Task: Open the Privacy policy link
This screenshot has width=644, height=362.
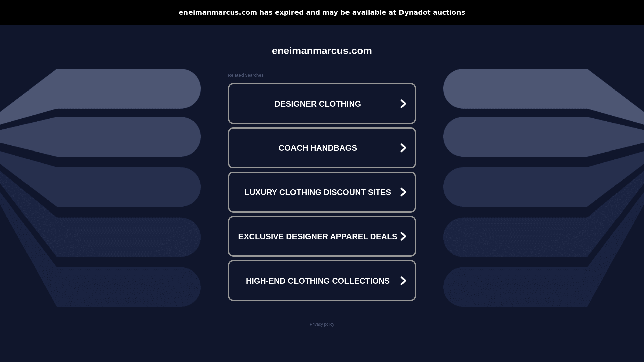Action: (x=322, y=324)
